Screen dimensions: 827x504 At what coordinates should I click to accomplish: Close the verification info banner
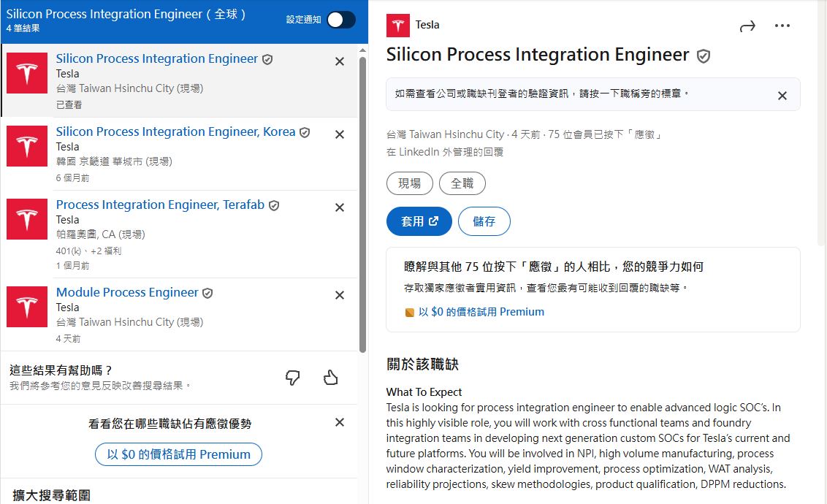(782, 96)
